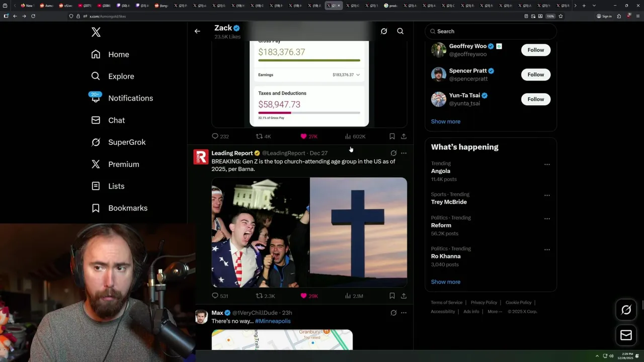644x362 pixels.
Task: Open Notifications in the sidebar
Action: (122, 98)
